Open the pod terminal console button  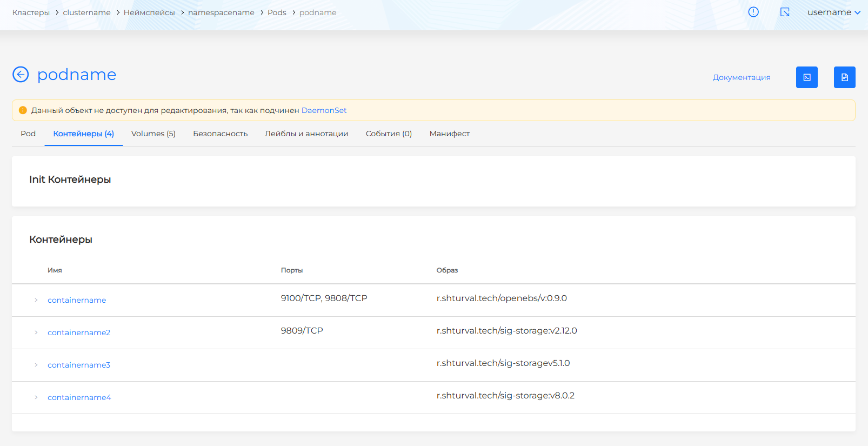(806, 77)
